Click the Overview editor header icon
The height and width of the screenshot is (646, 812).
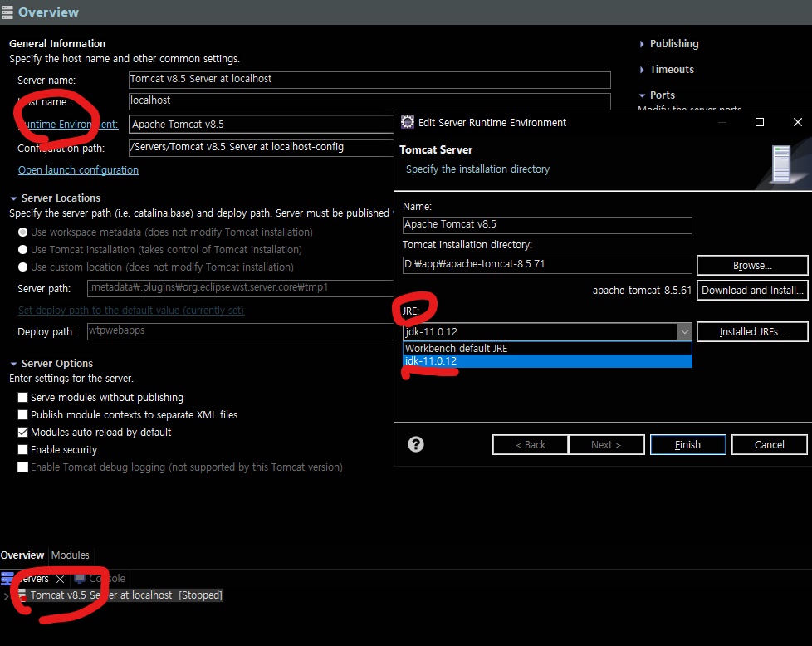pyautogui.click(x=7, y=12)
